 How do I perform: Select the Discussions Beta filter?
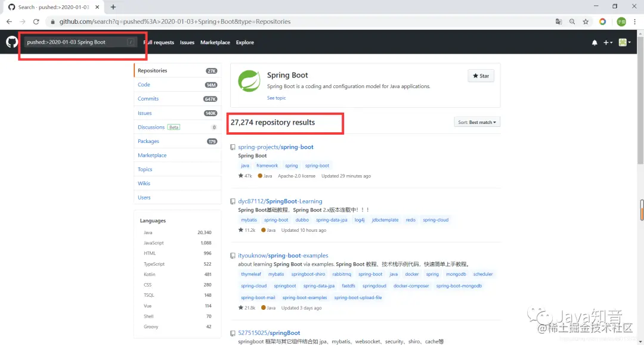(x=178, y=127)
